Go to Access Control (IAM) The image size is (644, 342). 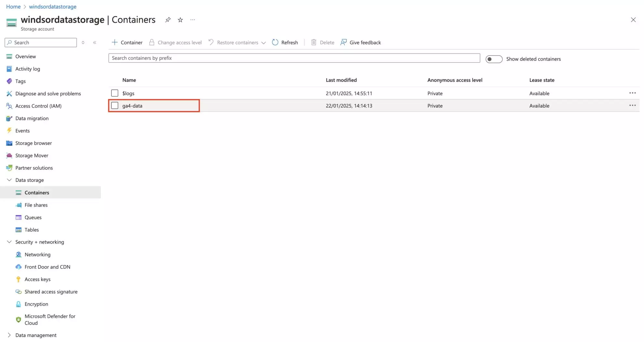pos(38,106)
